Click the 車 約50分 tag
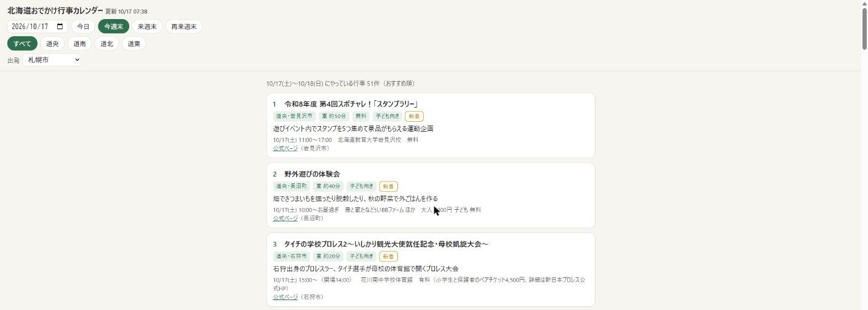The height and width of the screenshot is (310, 868). 334,116
